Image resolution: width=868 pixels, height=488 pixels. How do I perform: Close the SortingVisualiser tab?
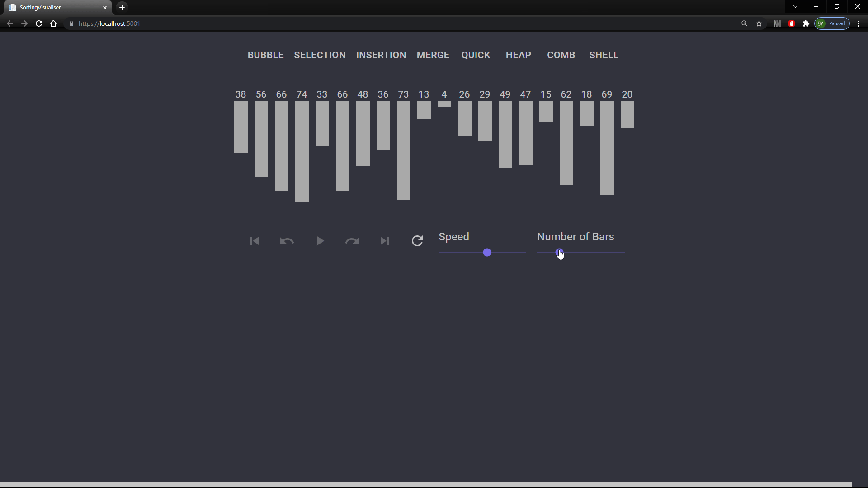105,8
